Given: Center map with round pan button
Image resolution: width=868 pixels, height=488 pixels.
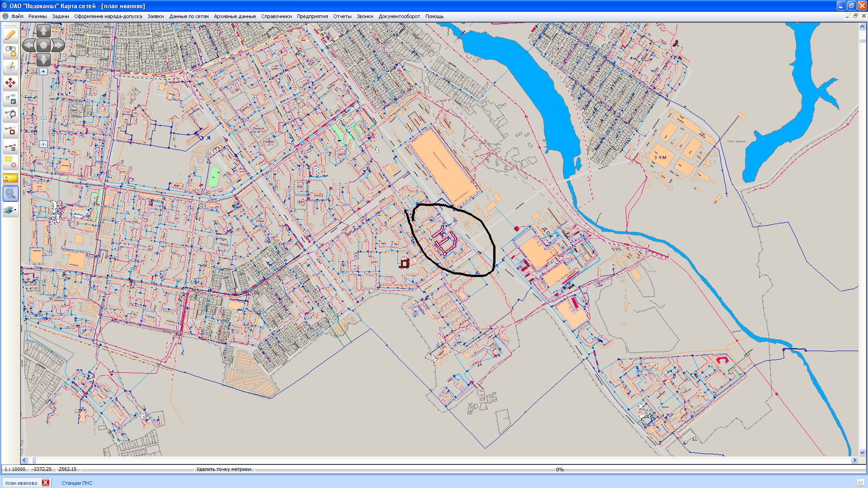Looking at the screenshot, I should click(x=43, y=45).
